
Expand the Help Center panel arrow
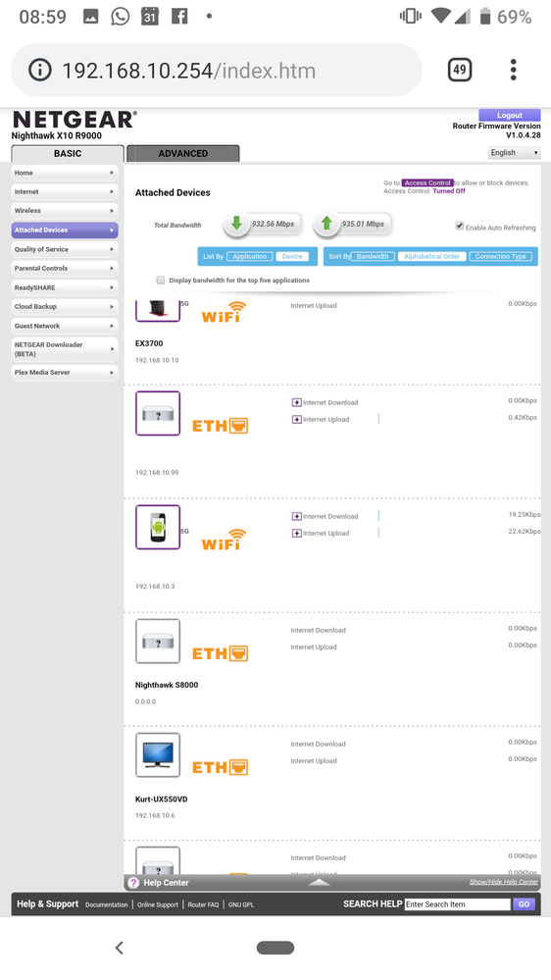point(320,882)
